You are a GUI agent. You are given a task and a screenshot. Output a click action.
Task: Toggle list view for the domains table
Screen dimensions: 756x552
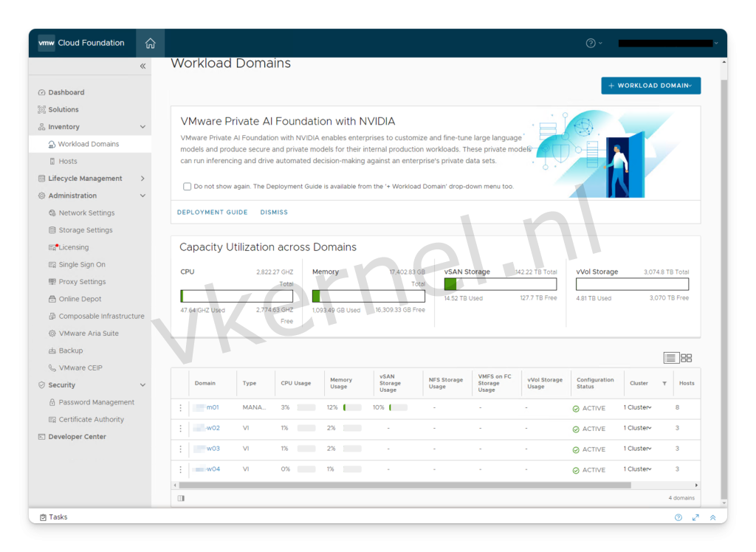(671, 357)
